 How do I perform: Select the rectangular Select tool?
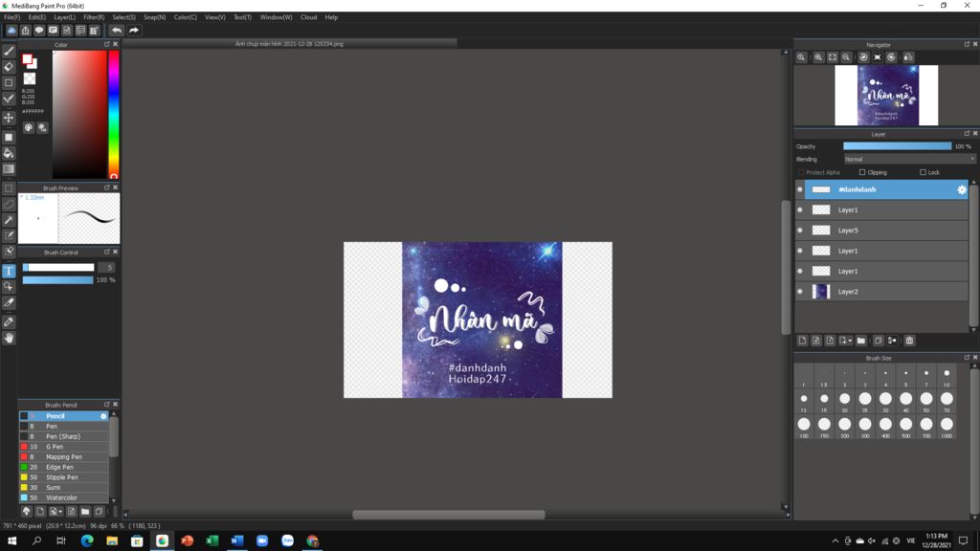tap(9, 188)
